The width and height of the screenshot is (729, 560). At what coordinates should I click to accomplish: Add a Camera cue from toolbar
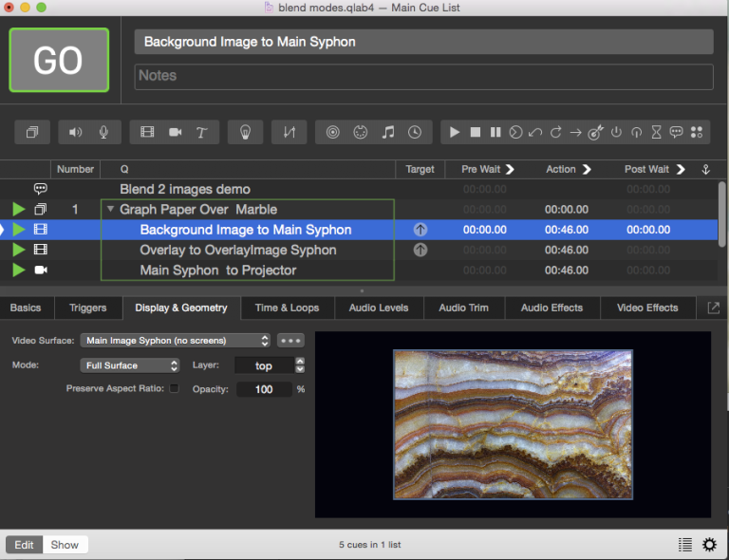tap(175, 132)
